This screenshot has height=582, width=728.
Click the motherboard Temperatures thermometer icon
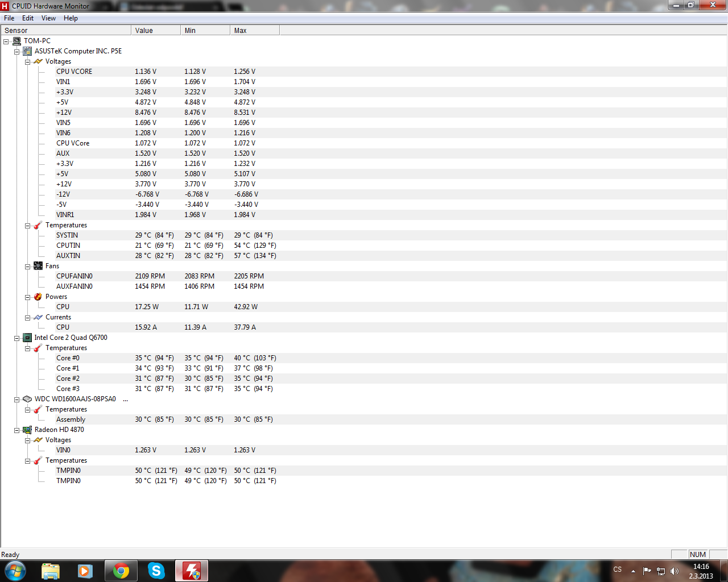pyautogui.click(x=38, y=225)
